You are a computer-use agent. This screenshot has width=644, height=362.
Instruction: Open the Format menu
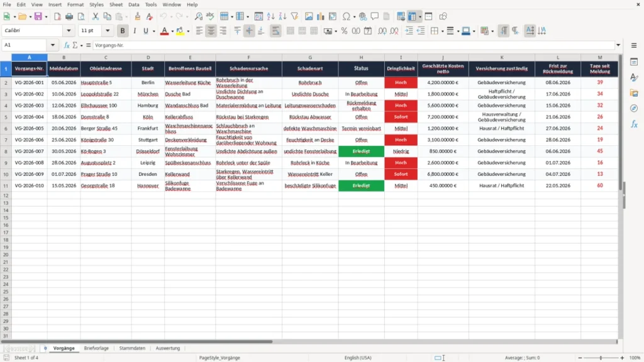point(75,4)
